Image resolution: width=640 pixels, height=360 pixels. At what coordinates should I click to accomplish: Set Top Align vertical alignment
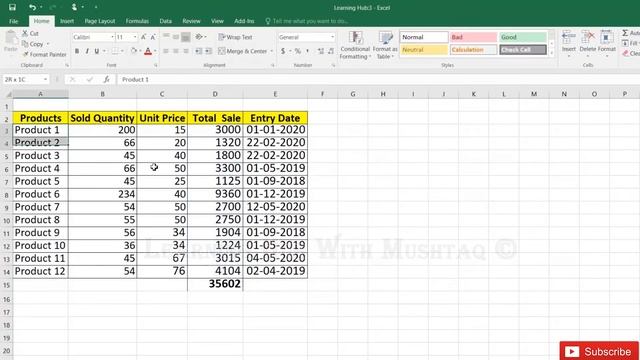[166, 37]
